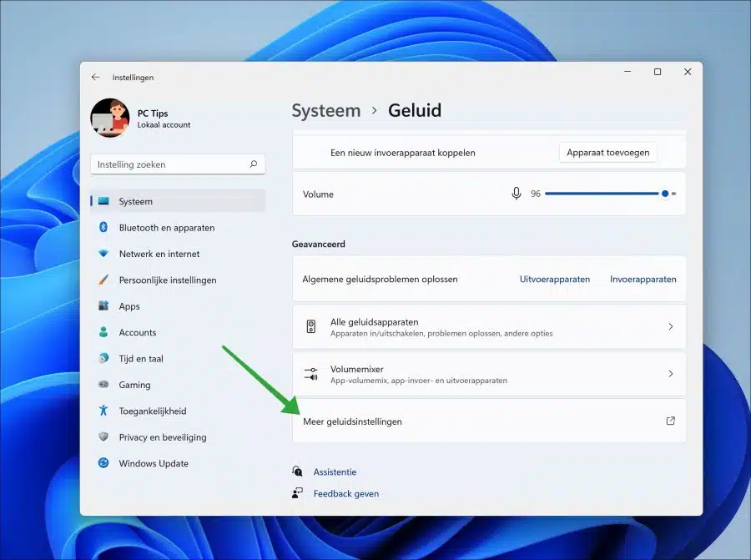This screenshot has width=751, height=560.
Task: Click the Algemene geluidsproblemen oplossen label
Action: [x=380, y=279]
